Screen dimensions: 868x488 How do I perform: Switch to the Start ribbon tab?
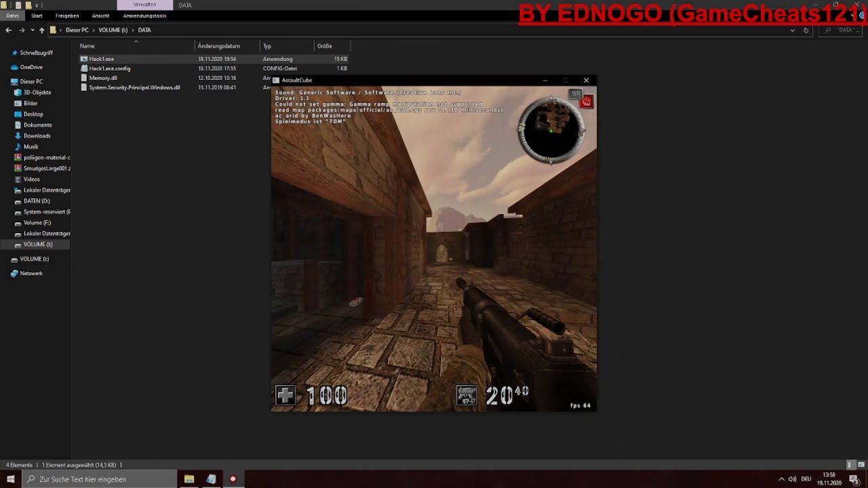tap(37, 16)
